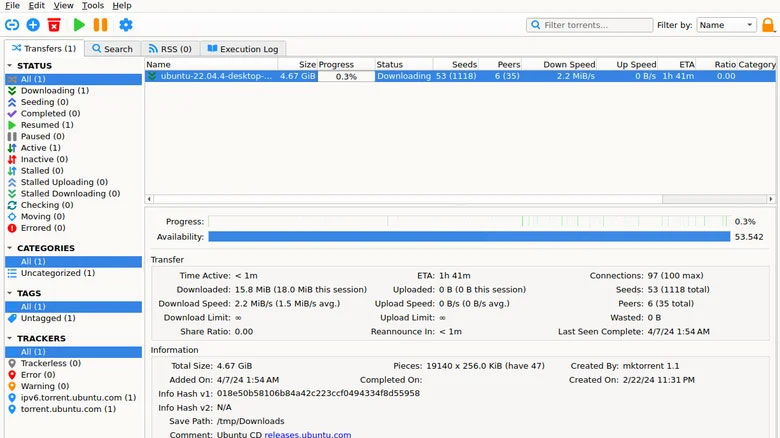The height and width of the screenshot is (438, 780).
Task: Click the orange Pause toolbar icon
Action: tap(100, 25)
